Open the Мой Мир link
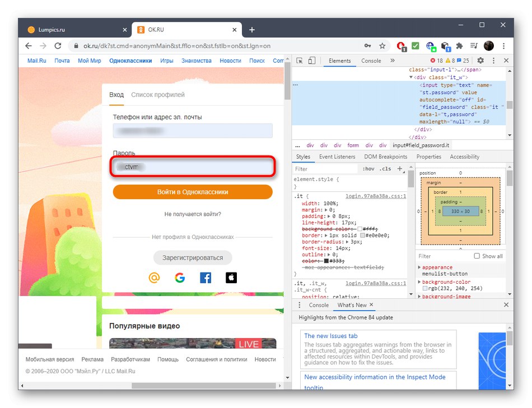The width and height of the screenshot is (532, 408). point(90,60)
